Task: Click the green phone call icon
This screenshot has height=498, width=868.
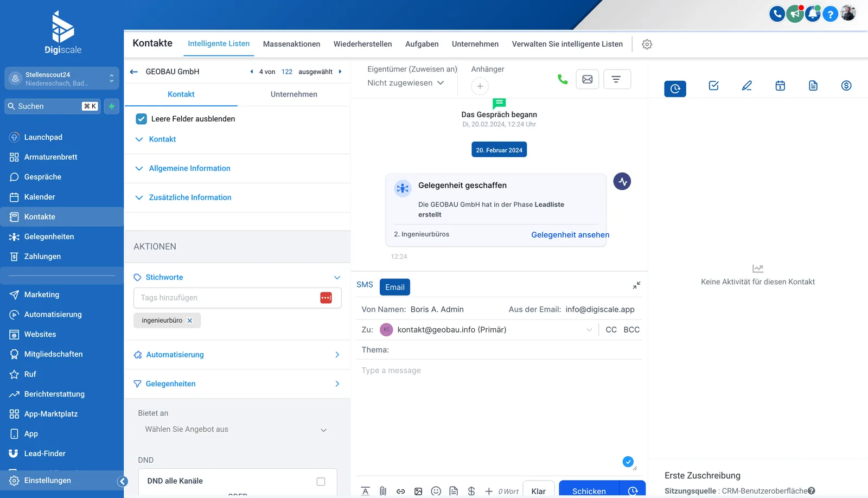Action: click(x=563, y=79)
